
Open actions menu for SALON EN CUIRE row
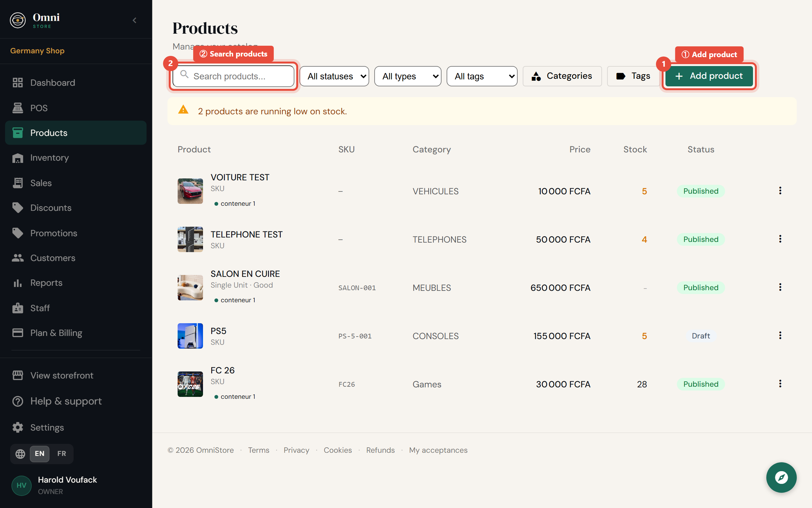coord(780,287)
